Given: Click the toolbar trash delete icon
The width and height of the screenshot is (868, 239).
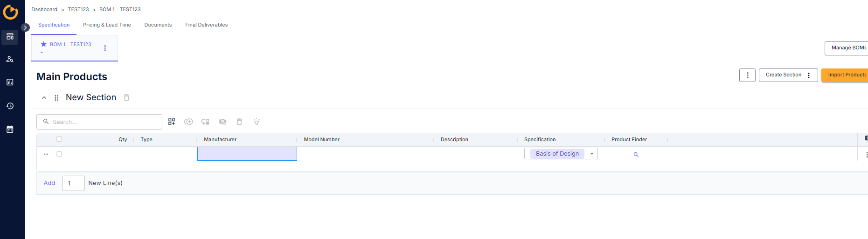Looking at the screenshot, I should point(239,122).
